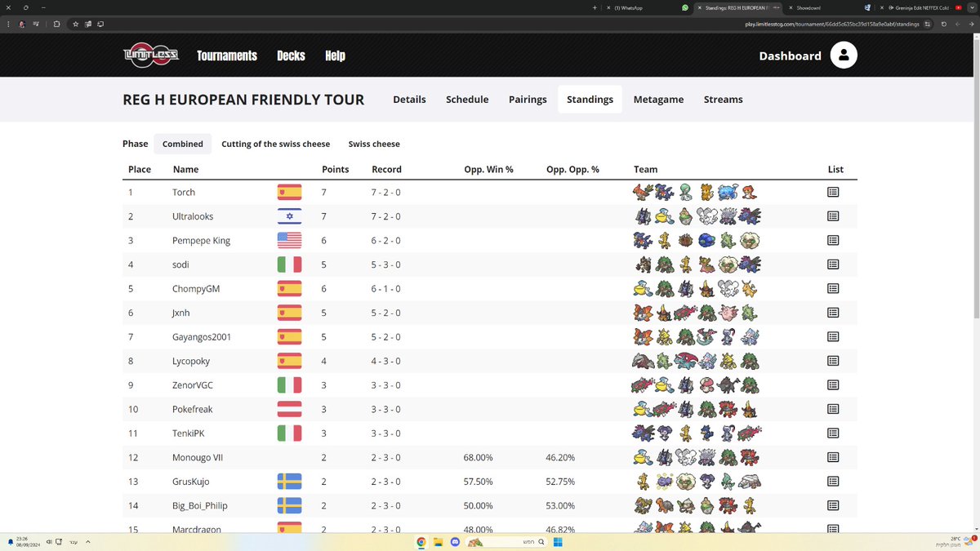The width and height of the screenshot is (980, 551).
Task: Open Gayangos2001's team list icon
Action: tap(833, 336)
